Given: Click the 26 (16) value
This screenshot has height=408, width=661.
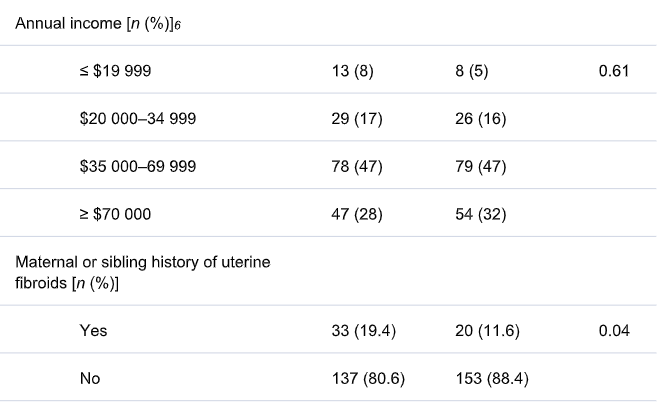Looking at the screenshot, I should point(479,119).
